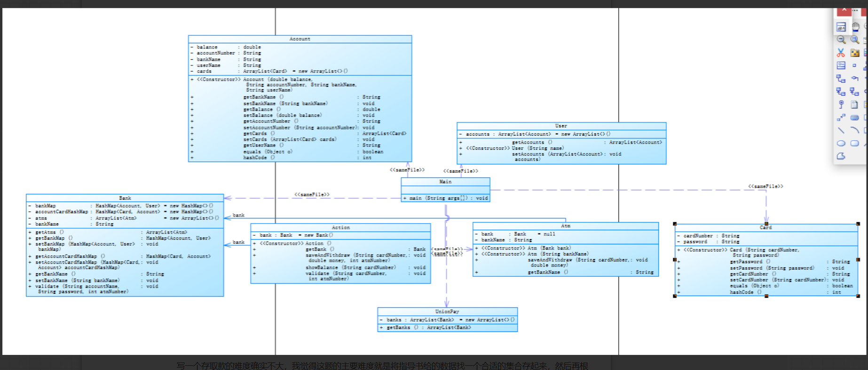Select the Class tool in the palette
Screen dimensions: 868x370
coord(841,65)
